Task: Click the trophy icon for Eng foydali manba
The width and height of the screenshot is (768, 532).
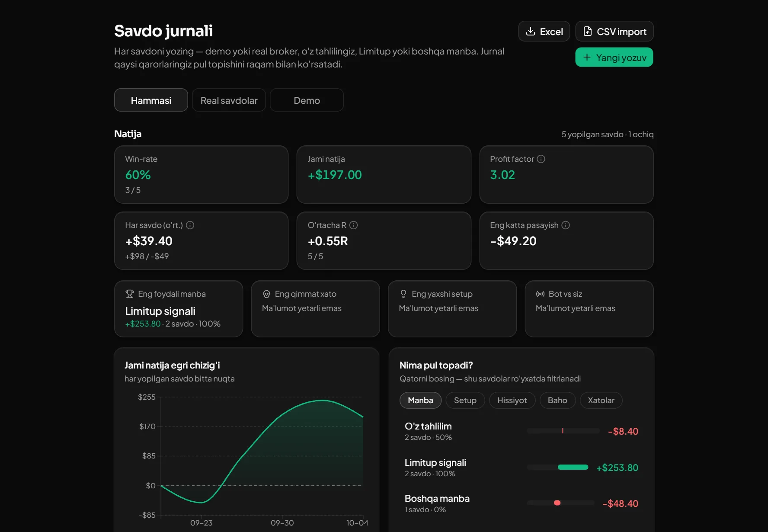Action: pyautogui.click(x=129, y=294)
